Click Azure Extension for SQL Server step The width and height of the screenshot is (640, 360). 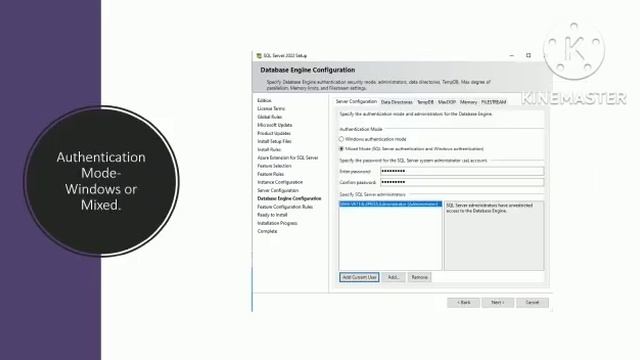tap(288, 158)
